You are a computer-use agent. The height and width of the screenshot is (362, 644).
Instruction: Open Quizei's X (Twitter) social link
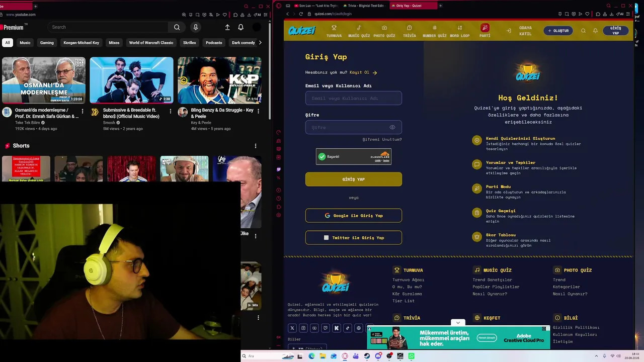click(x=292, y=328)
